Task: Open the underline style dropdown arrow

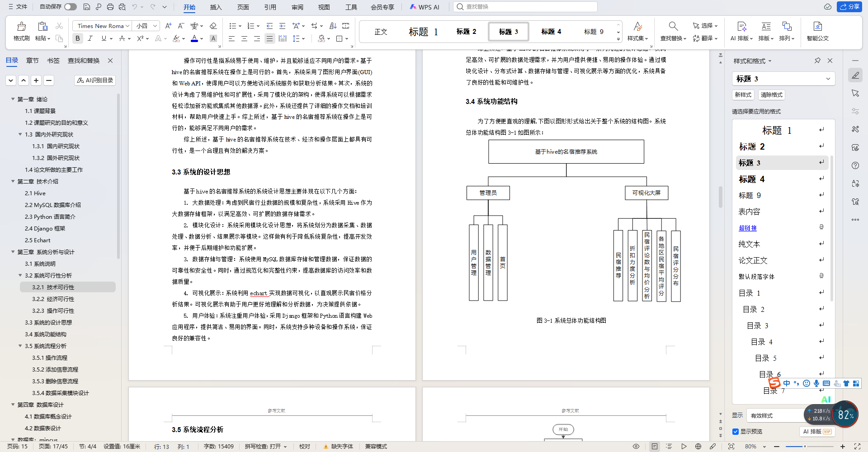Action: click(x=111, y=38)
